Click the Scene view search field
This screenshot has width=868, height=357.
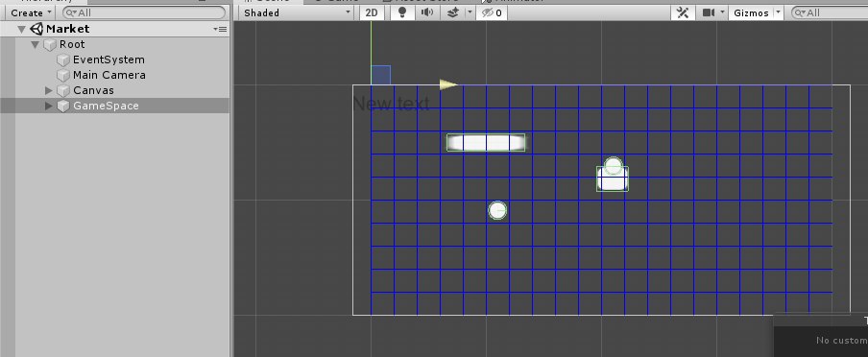pos(830,12)
